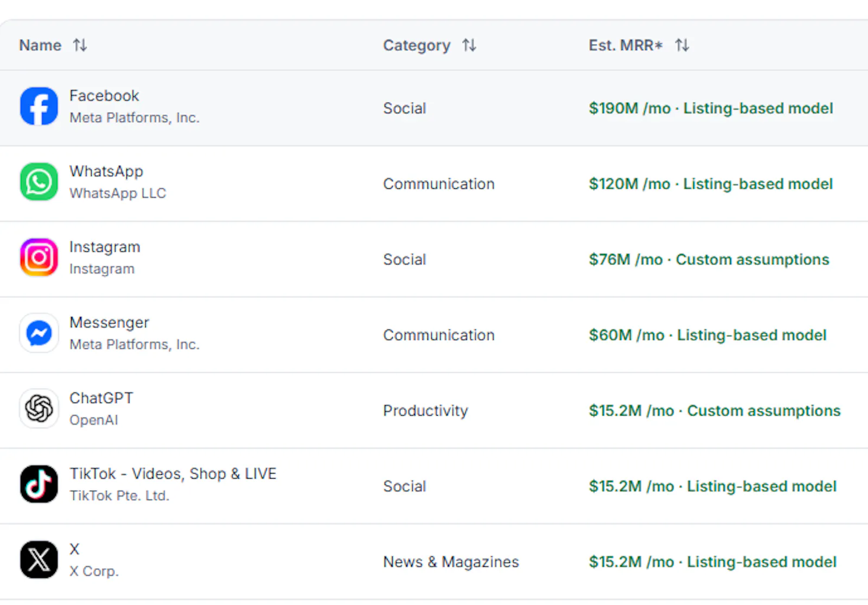This screenshot has width=868, height=605.
Task: Click the Est. MRR* column header
Action: (626, 45)
